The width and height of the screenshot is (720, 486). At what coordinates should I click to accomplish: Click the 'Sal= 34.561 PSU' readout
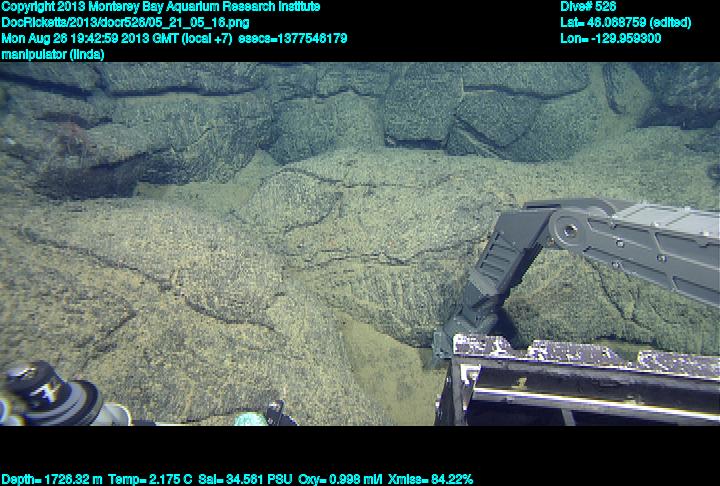pos(245,480)
